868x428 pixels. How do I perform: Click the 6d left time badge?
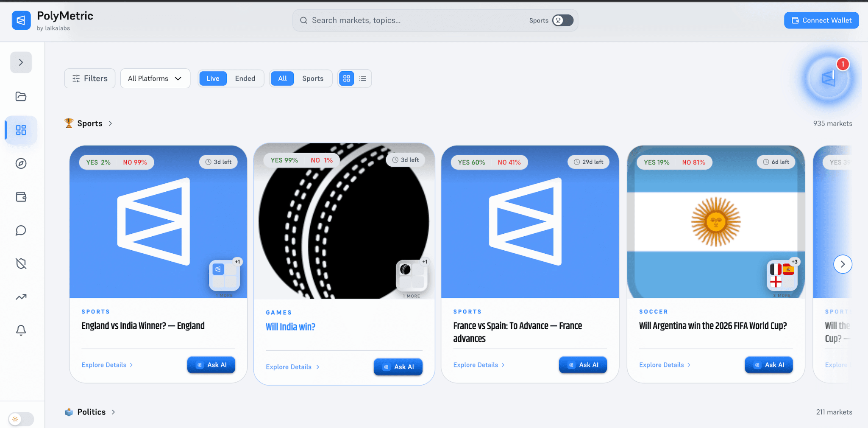tap(776, 162)
